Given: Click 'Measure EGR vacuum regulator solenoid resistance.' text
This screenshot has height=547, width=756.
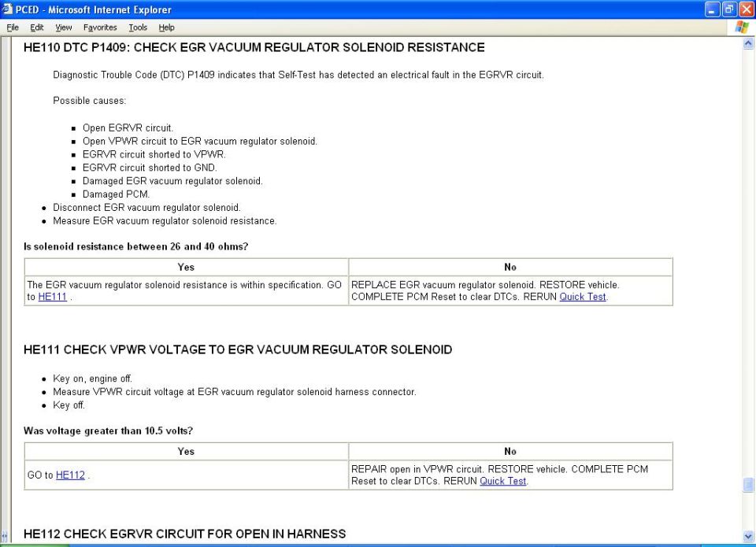Looking at the screenshot, I should (165, 220).
